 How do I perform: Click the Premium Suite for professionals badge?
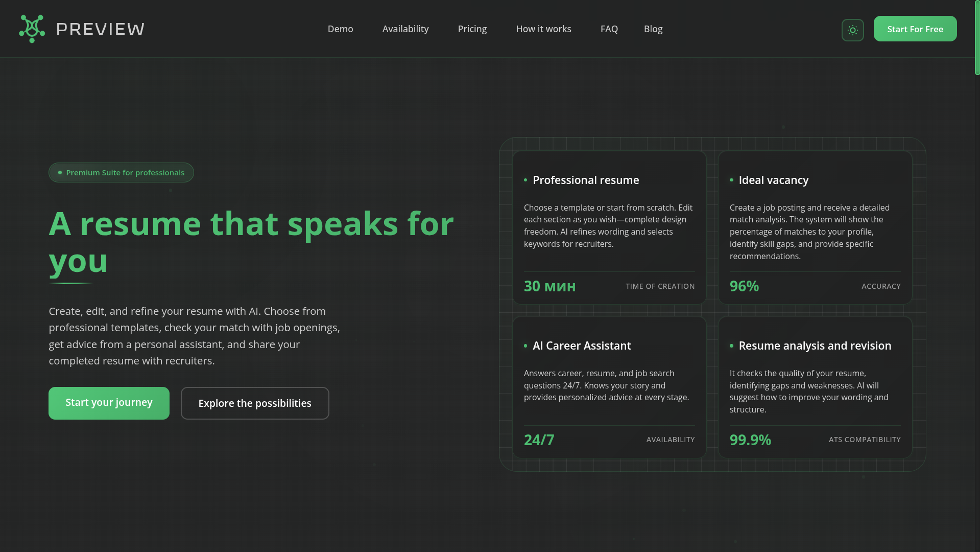[x=121, y=173]
